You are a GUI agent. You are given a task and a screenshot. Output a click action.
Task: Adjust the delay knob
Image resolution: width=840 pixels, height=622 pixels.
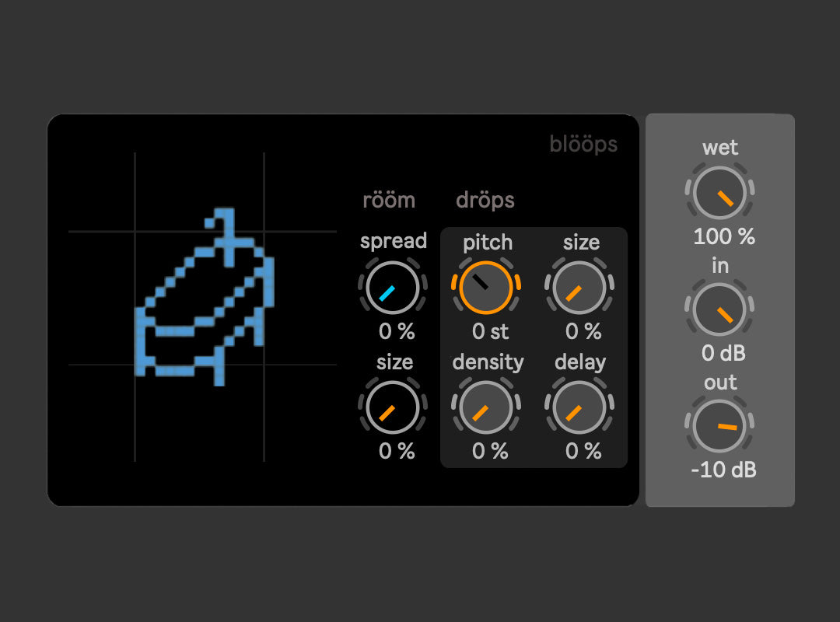(x=579, y=407)
